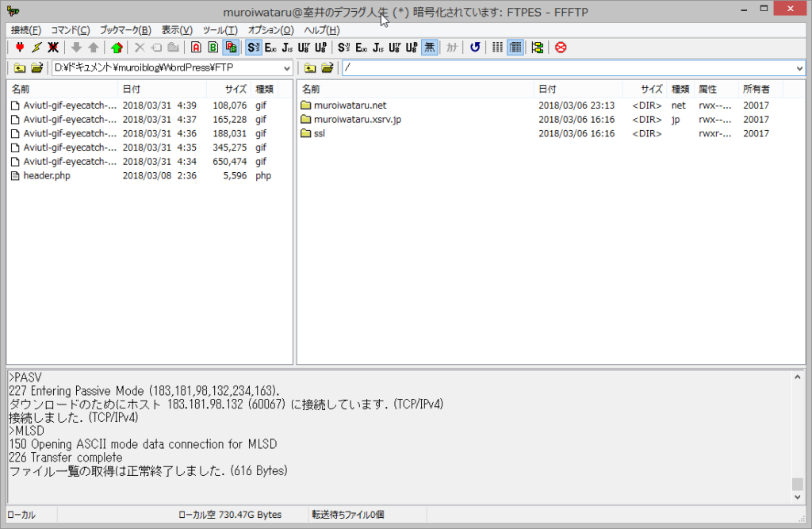Select the 無 no-conversion kanji code button

point(429,48)
